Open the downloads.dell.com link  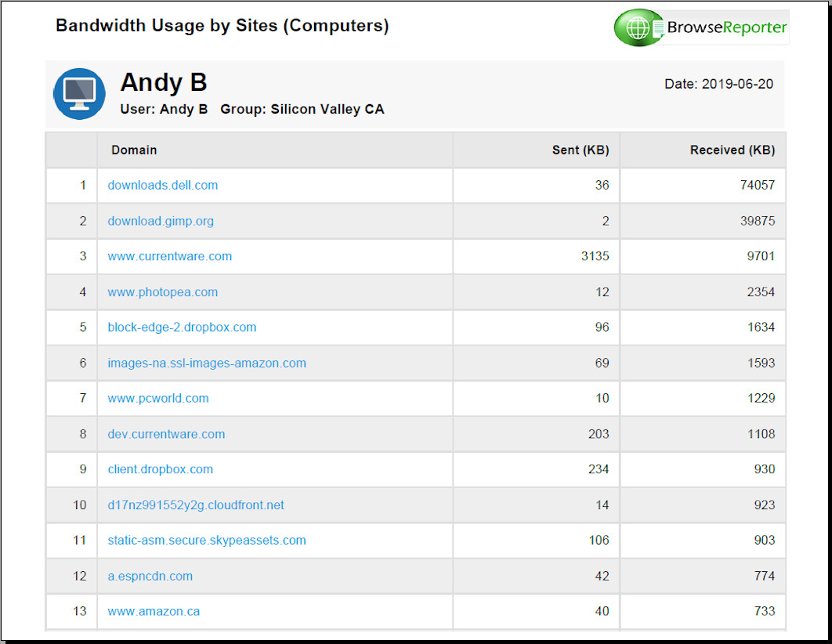163,186
